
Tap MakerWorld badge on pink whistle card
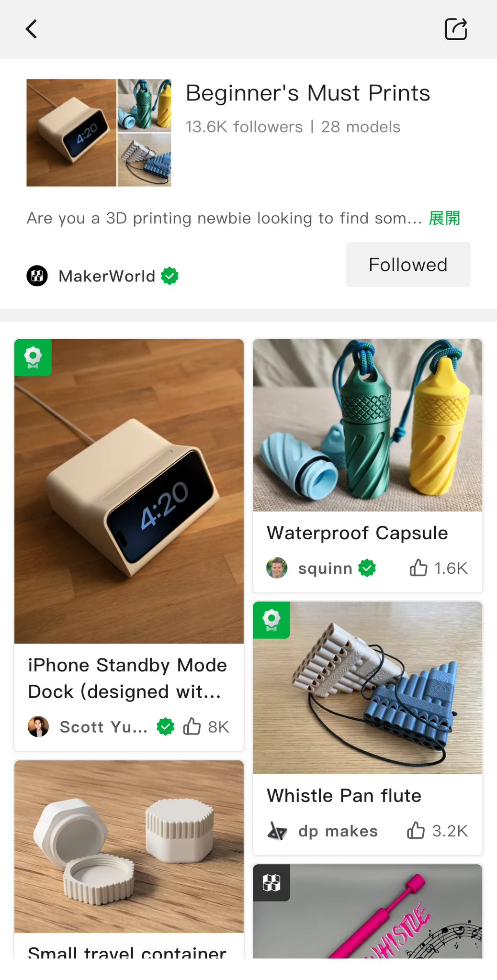tap(271, 883)
